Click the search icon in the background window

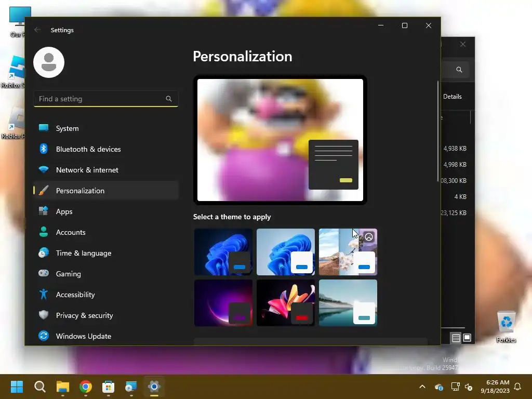[x=459, y=70]
